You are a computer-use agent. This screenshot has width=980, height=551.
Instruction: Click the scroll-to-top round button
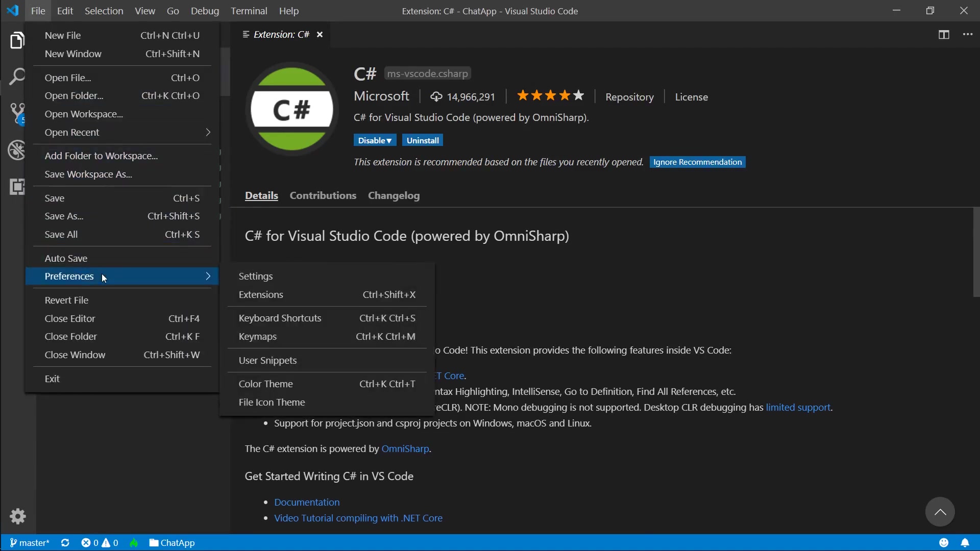click(940, 512)
